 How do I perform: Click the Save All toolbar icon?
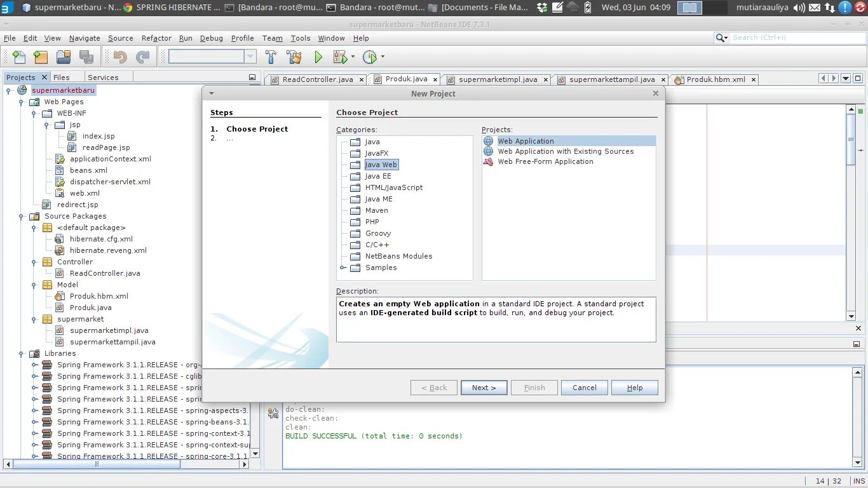[86, 57]
